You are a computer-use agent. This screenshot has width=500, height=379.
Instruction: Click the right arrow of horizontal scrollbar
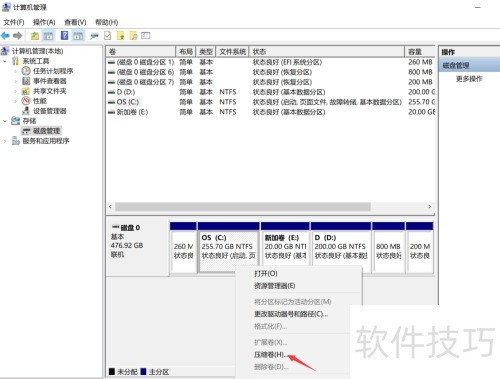tap(430, 207)
